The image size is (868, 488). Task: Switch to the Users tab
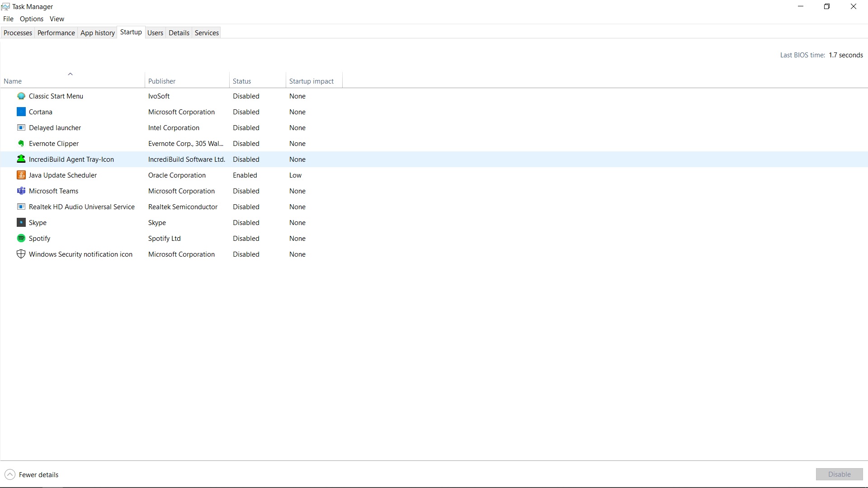[155, 33]
